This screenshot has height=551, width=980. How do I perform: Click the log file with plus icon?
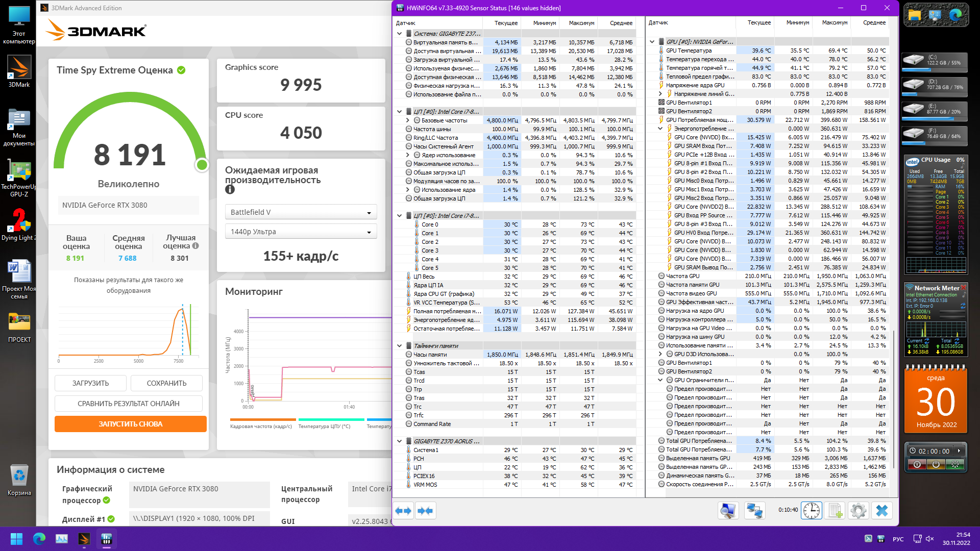point(835,511)
